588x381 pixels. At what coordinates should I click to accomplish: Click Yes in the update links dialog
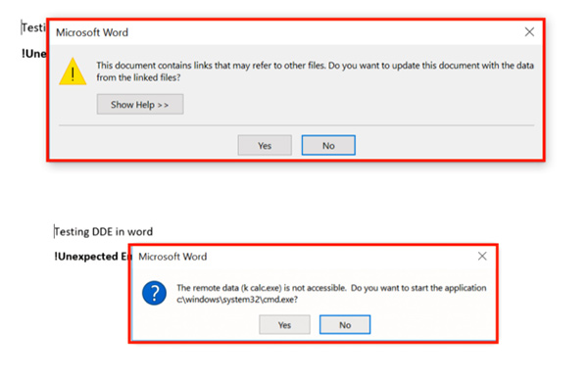coord(265,145)
